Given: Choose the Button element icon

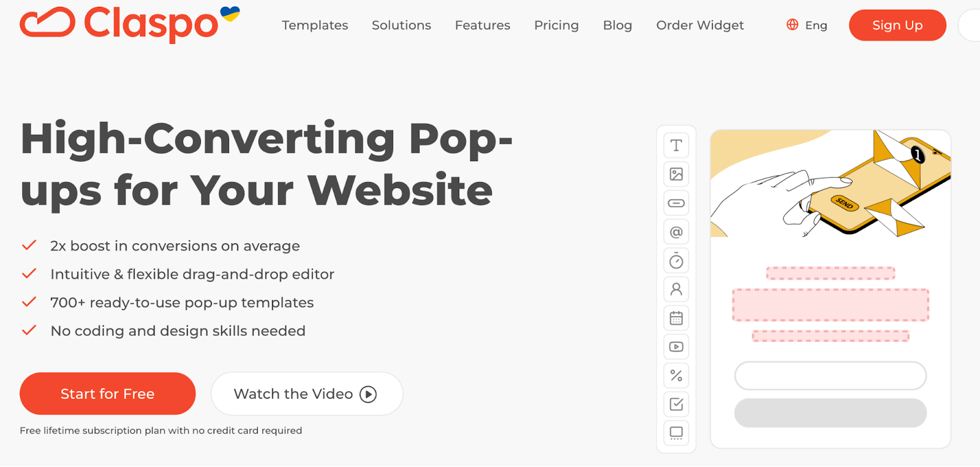Looking at the screenshot, I should pyautogui.click(x=676, y=203).
